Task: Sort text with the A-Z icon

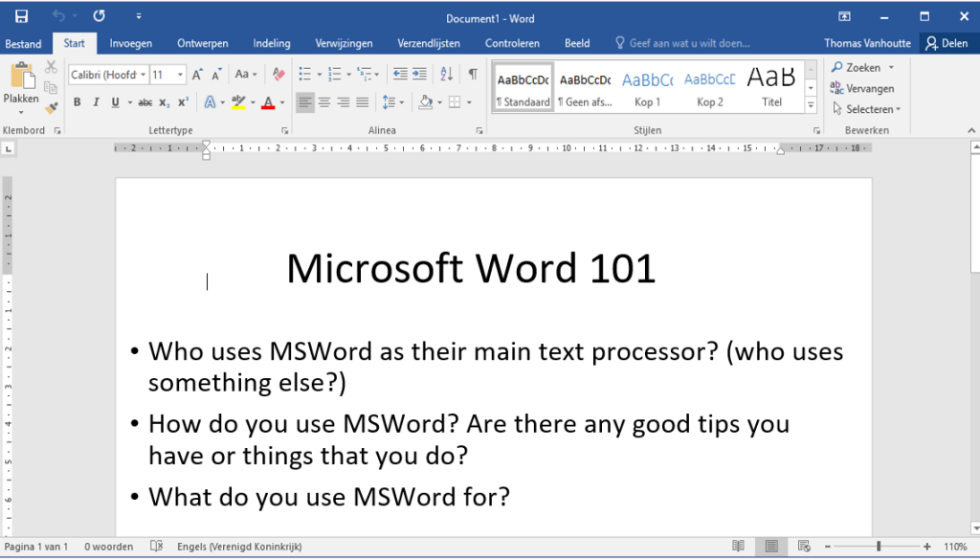Action: (446, 75)
